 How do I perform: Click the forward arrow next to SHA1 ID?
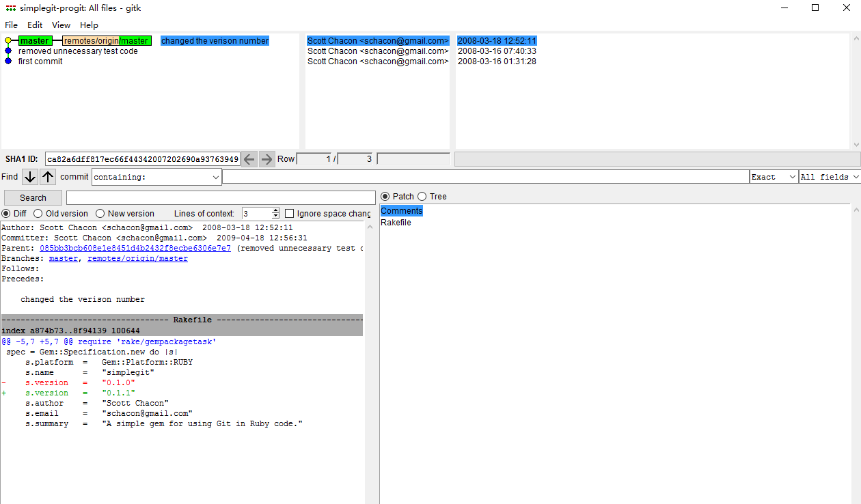pyautogui.click(x=267, y=159)
